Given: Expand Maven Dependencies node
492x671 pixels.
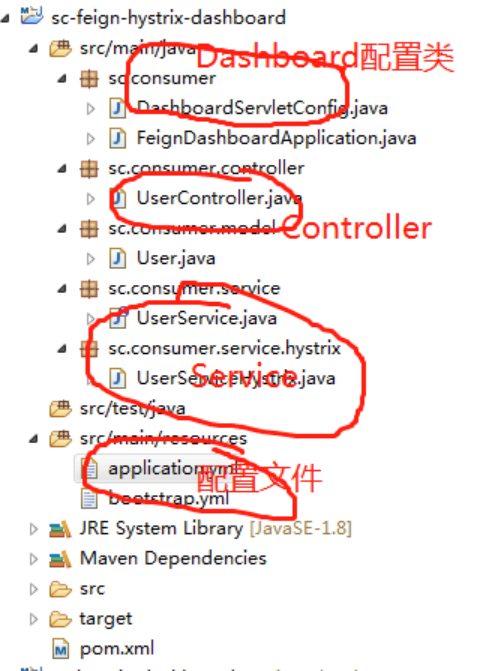Looking at the screenshot, I should [33, 559].
